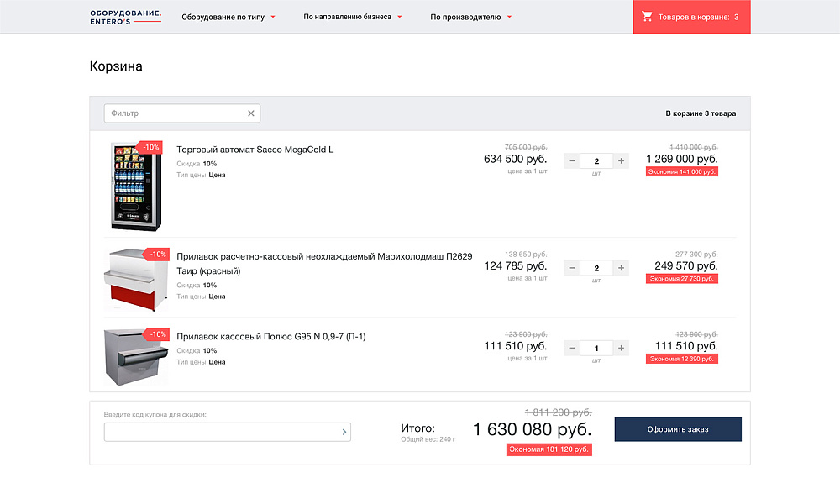Decrease quantity of Saeco MegaCold L

(x=572, y=161)
